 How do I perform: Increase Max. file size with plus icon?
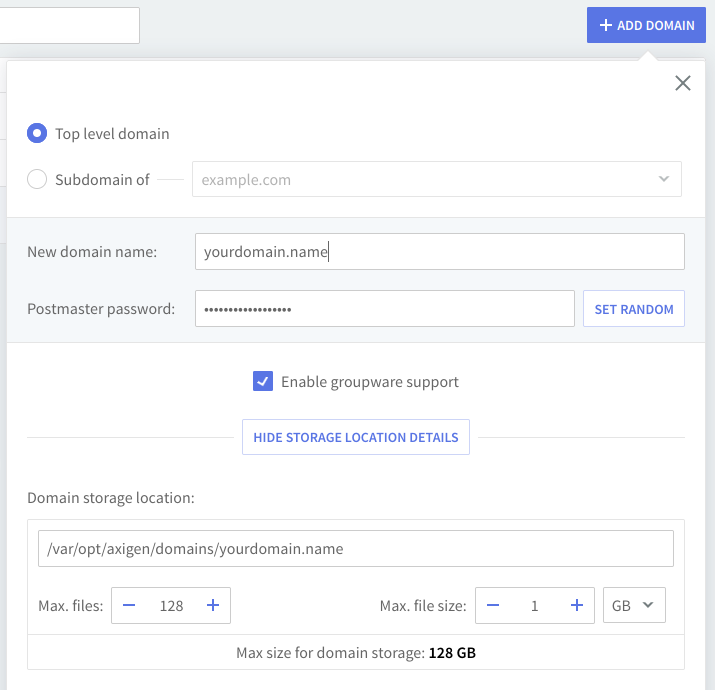[x=576, y=605]
